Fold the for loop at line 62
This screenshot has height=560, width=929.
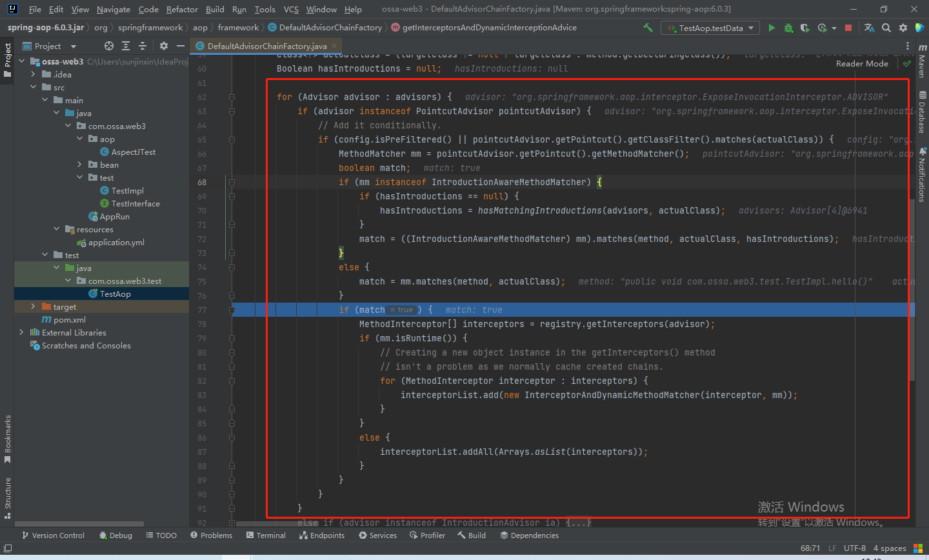232,97
